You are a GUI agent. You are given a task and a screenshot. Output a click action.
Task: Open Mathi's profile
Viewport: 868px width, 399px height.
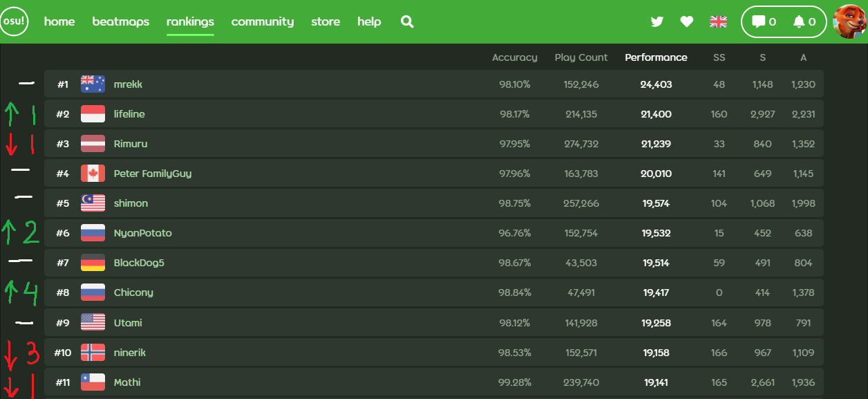coord(127,382)
